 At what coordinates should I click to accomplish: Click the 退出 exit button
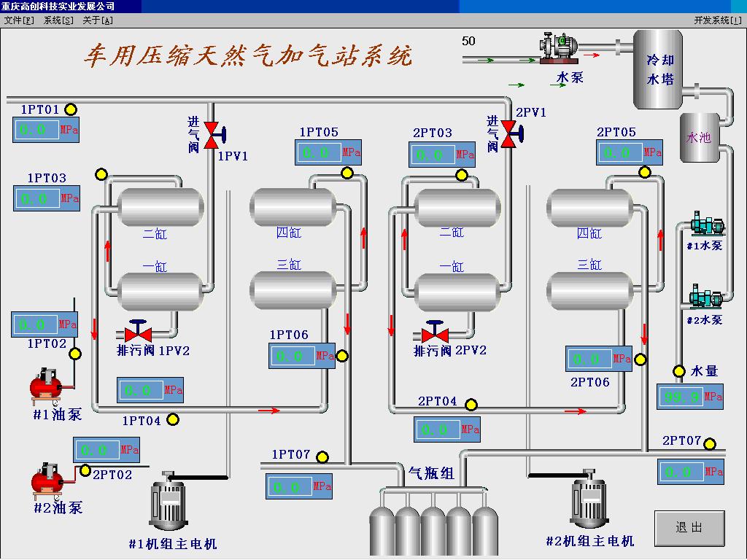(689, 528)
